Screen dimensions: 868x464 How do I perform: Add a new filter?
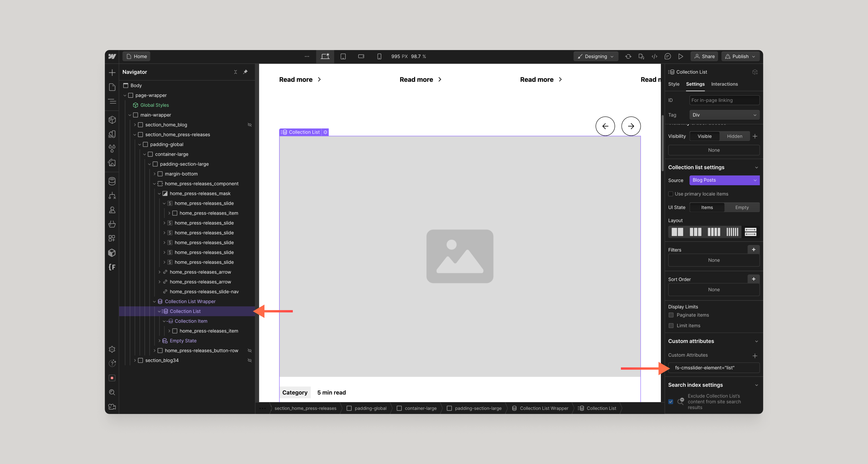click(x=753, y=250)
